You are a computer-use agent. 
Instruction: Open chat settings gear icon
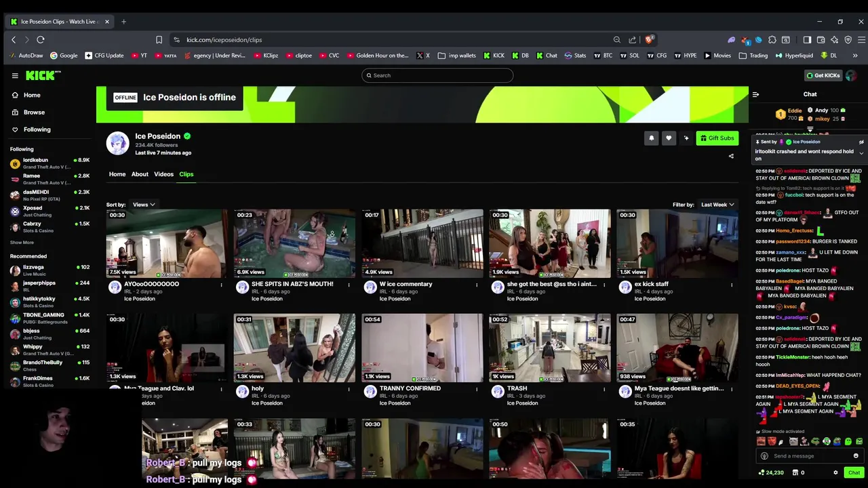tap(835, 472)
